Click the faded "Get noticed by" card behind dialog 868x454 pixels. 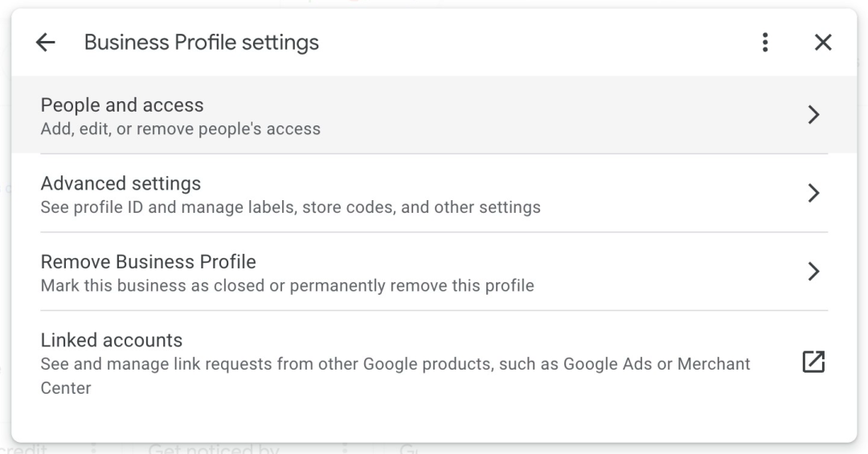click(x=213, y=448)
